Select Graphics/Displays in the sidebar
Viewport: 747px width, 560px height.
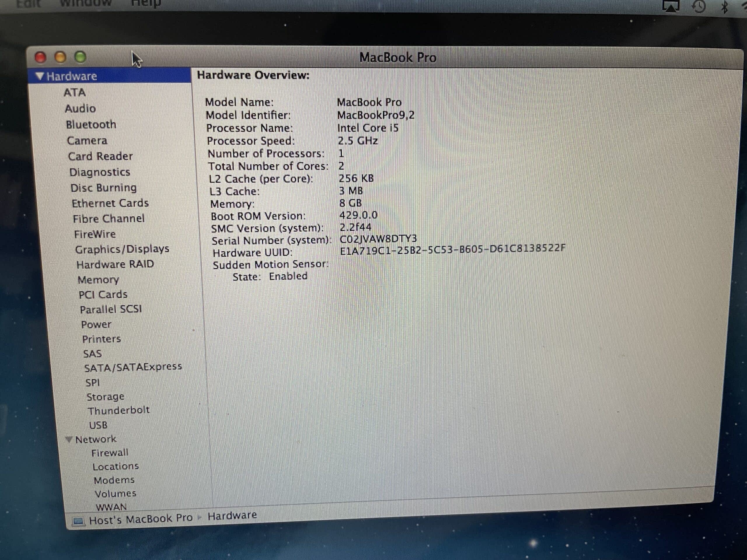point(122,249)
